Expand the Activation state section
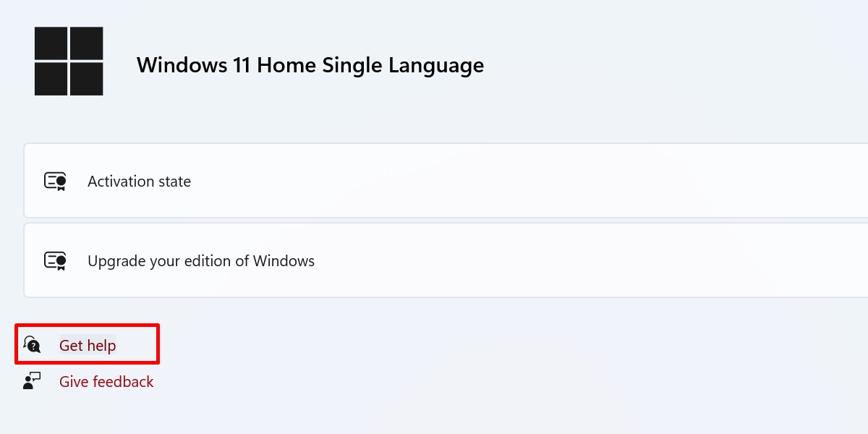Image resolution: width=868 pixels, height=434 pixels. [434, 181]
